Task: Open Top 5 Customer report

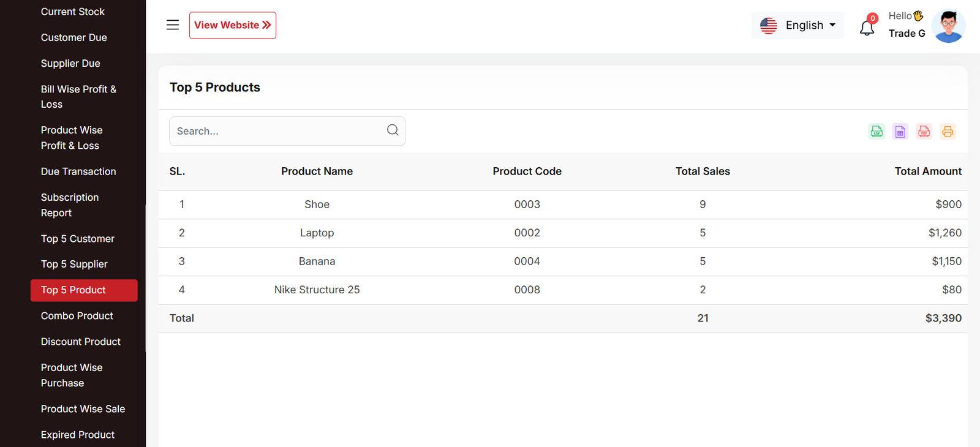Action: point(78,239)
